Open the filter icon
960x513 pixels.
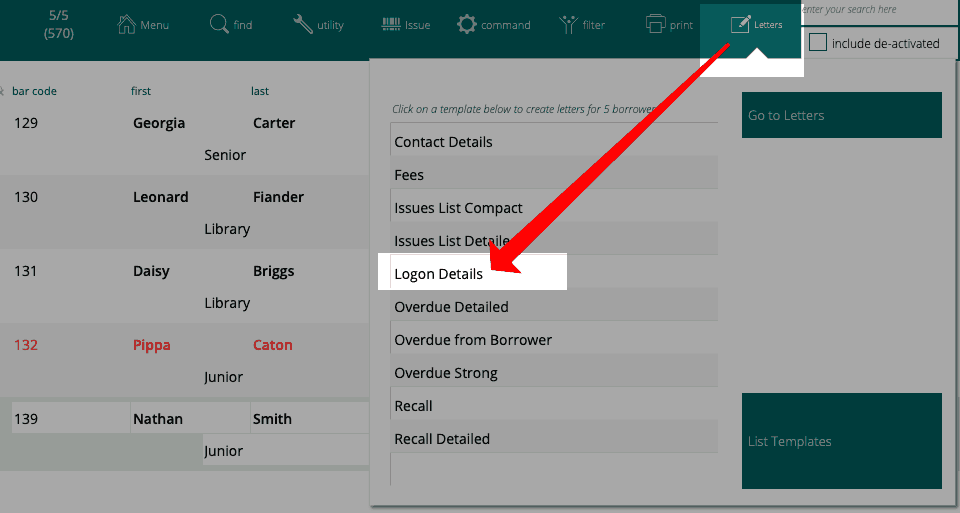[x=569, y=24]
